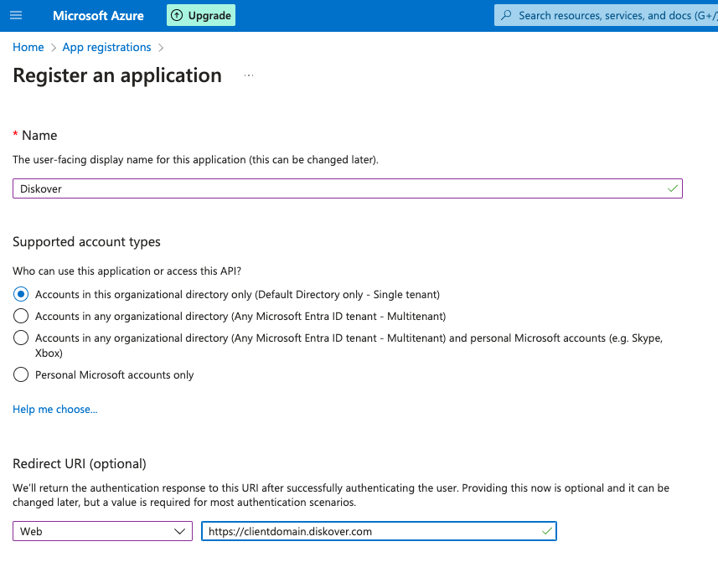
Task: Click the Microsoft Azure home label
Action: pos(98,16)
